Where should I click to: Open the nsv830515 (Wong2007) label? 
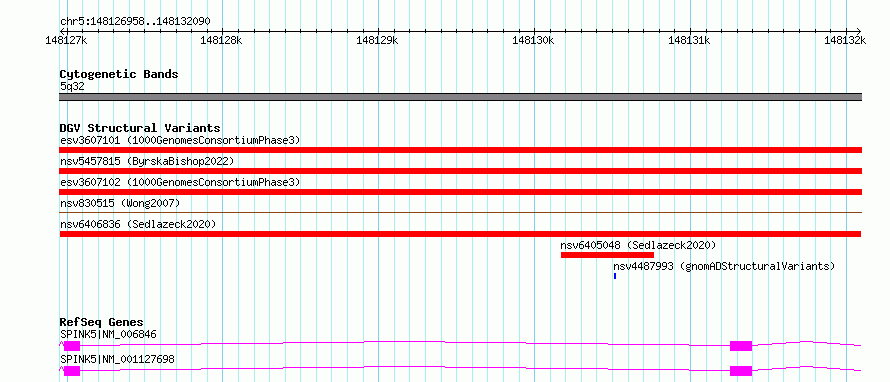click(x=120, y=203)
